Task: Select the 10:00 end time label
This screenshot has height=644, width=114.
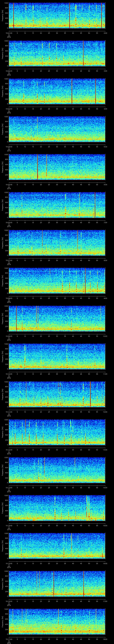Action: point(105,336)
